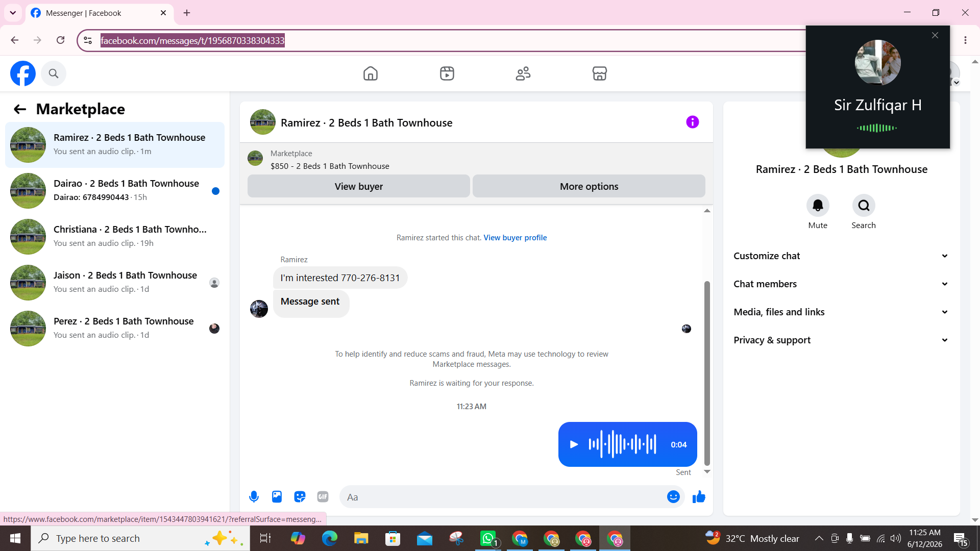Viewport: 980px width, 551px height.
Task: Click the phone number 770-276-8131 message
Action: point(340,278)
